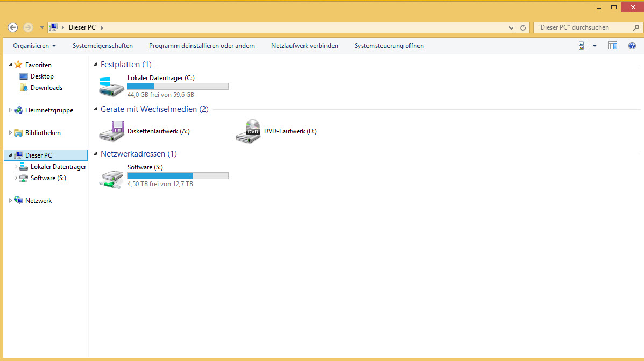
Task: Click the Netzwerk icon in tree
Action: [x=18, y=201]
